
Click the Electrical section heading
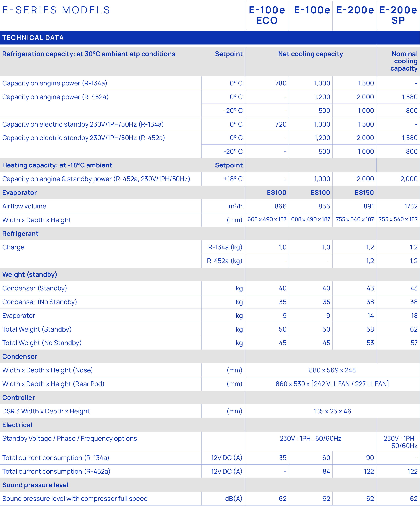[x=17, y=425]
